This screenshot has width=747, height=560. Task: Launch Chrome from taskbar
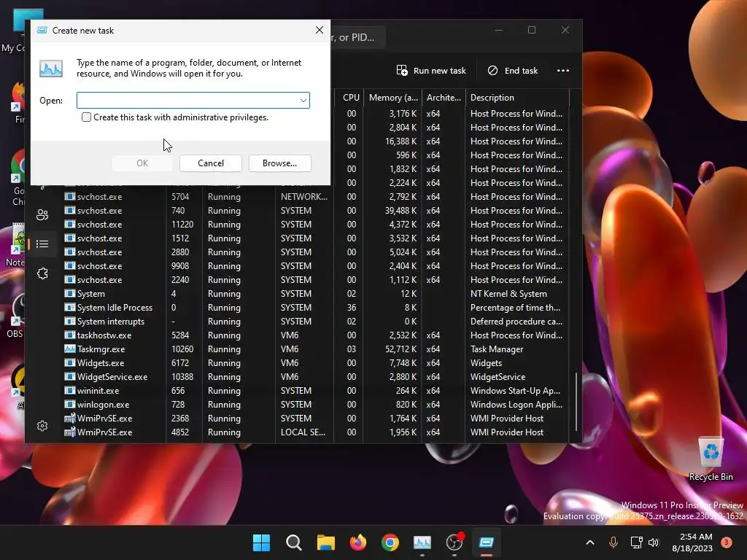(x=390, y=542)
